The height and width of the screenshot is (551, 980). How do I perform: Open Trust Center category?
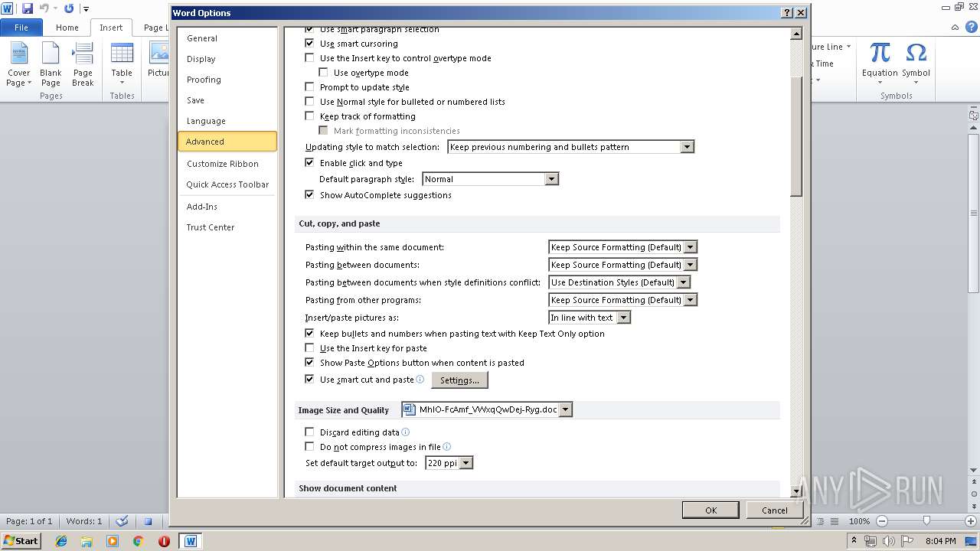pos(211,227)
